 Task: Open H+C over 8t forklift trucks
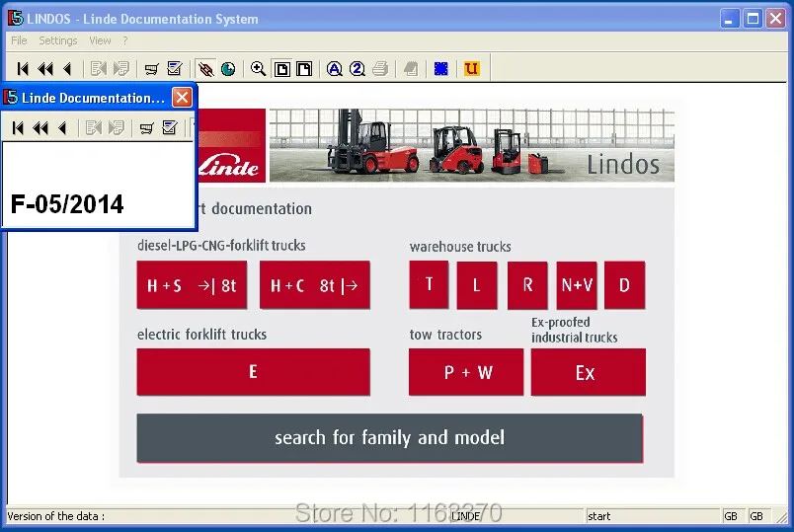(x=314, y=285)
